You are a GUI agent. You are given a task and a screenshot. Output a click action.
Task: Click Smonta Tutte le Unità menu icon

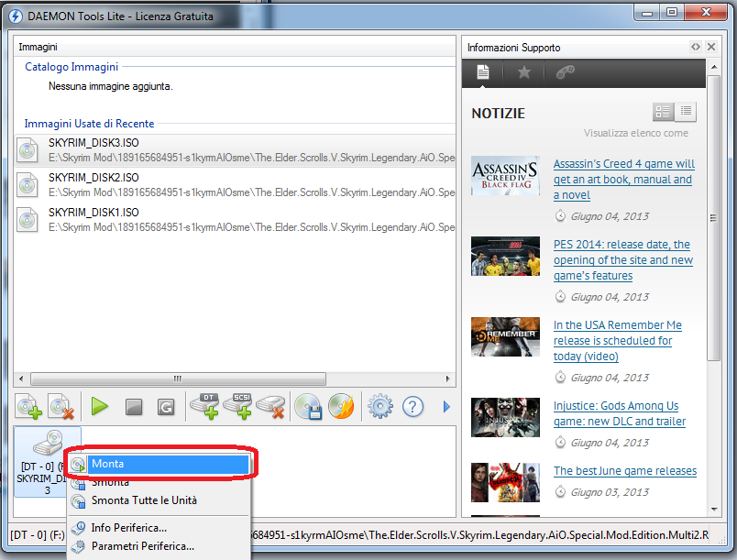pyautogui.click(x=78, y=501)
